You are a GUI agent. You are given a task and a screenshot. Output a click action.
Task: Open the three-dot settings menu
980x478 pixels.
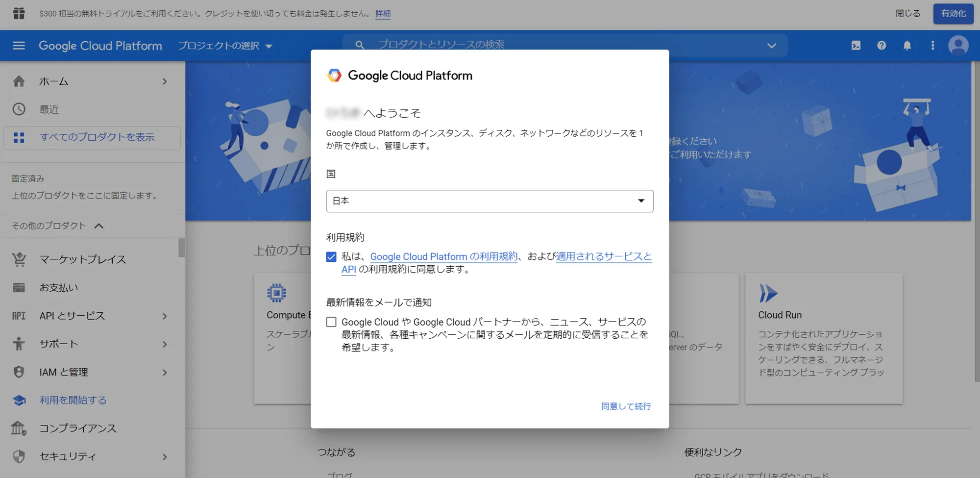932,46
